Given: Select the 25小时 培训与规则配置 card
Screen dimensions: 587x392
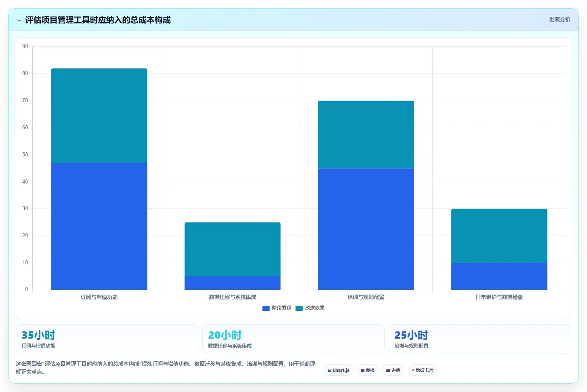Looking at the screenshot, I should click(x=480, y=339).
